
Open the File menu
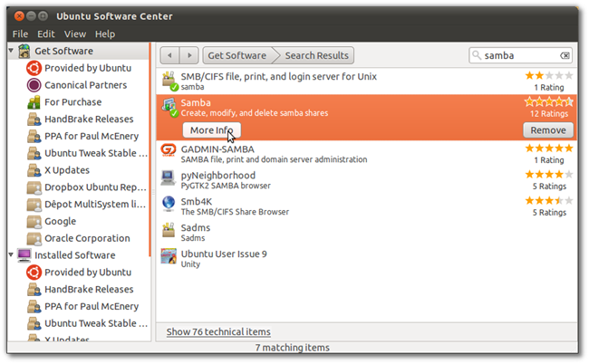20,34
